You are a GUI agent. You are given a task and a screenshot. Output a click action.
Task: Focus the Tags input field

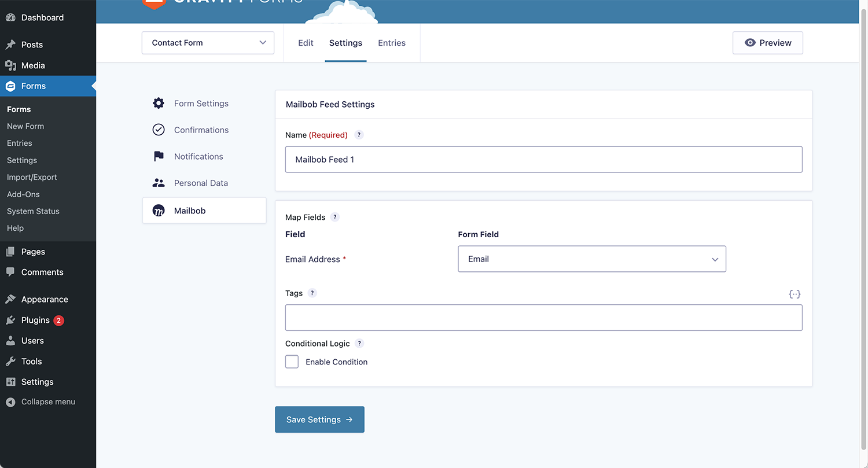pos(543,318)
